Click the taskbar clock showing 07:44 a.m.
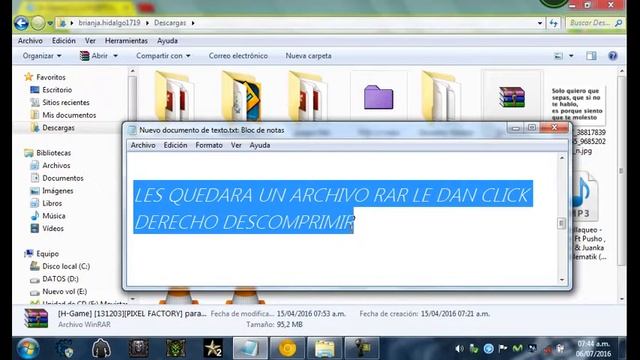 click(x=593, y=349)
